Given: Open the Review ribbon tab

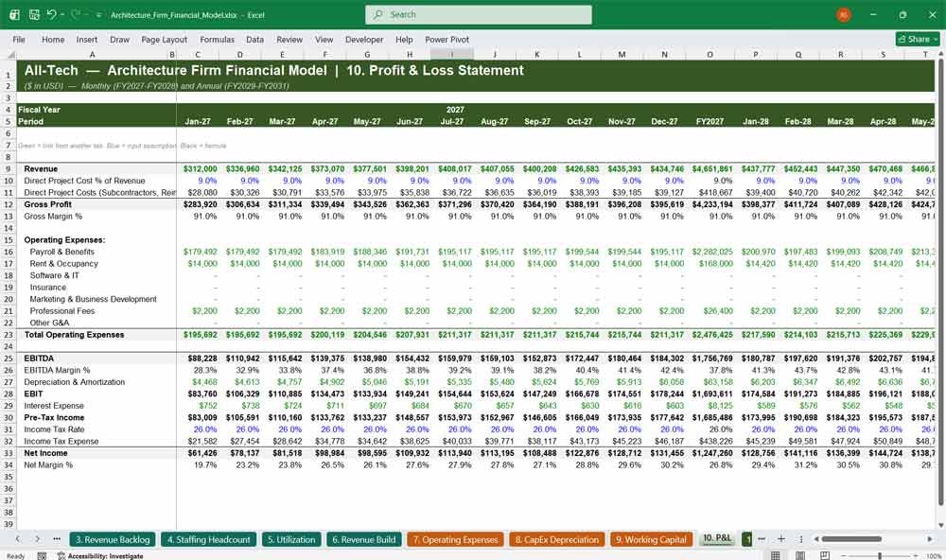Looking at the screenshot, I should point(289,39).
